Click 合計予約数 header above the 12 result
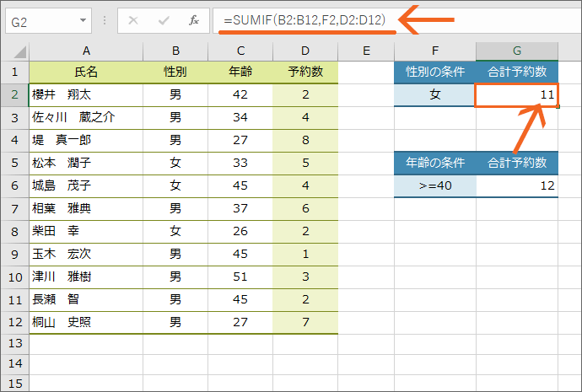 point(517,164)
